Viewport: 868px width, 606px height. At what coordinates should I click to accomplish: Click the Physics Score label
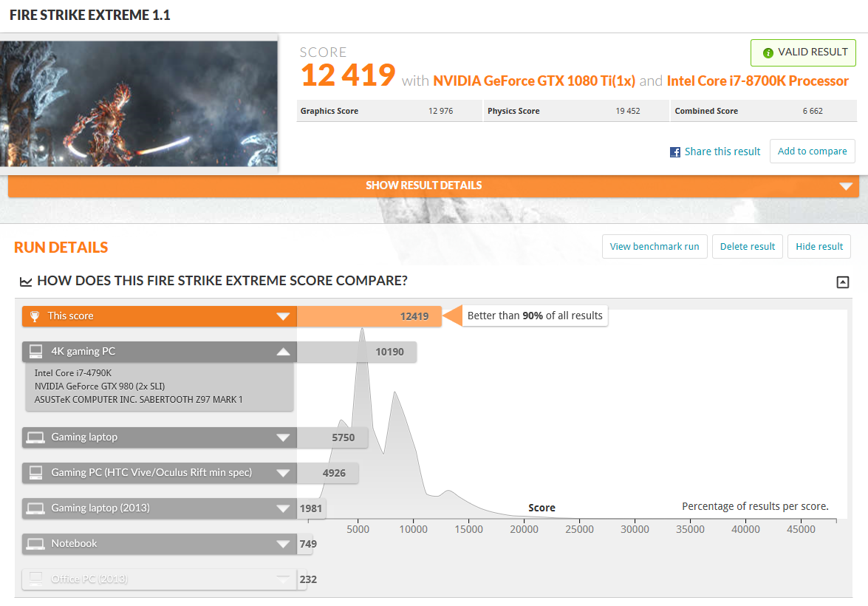coord(513,111)
